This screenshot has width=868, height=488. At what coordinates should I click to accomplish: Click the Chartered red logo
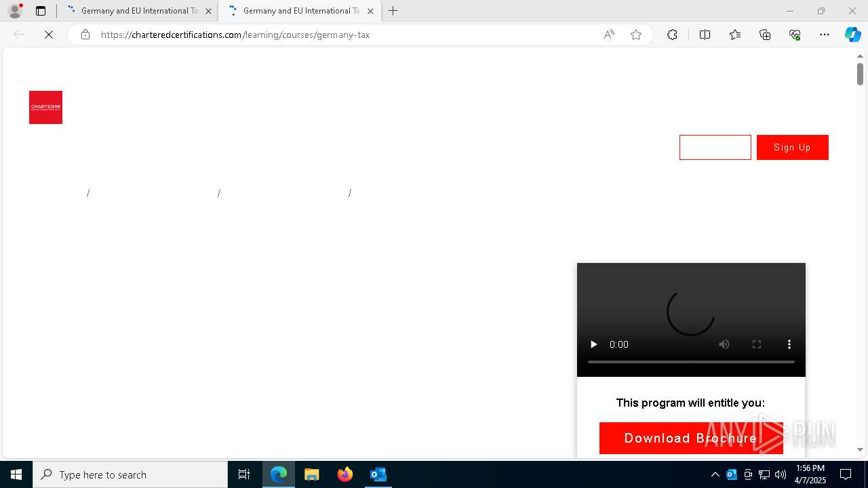point(45,107)
